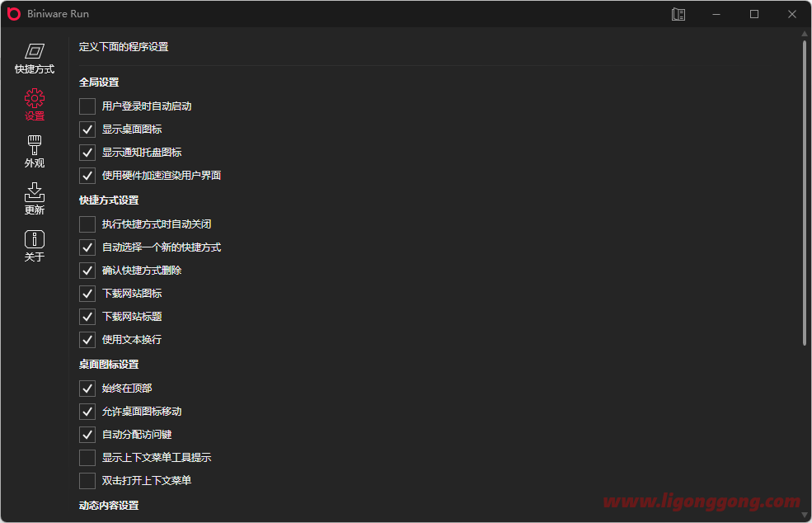Disable 使用硬件加速渲染用户界面 checkbox

click(87, 176)
